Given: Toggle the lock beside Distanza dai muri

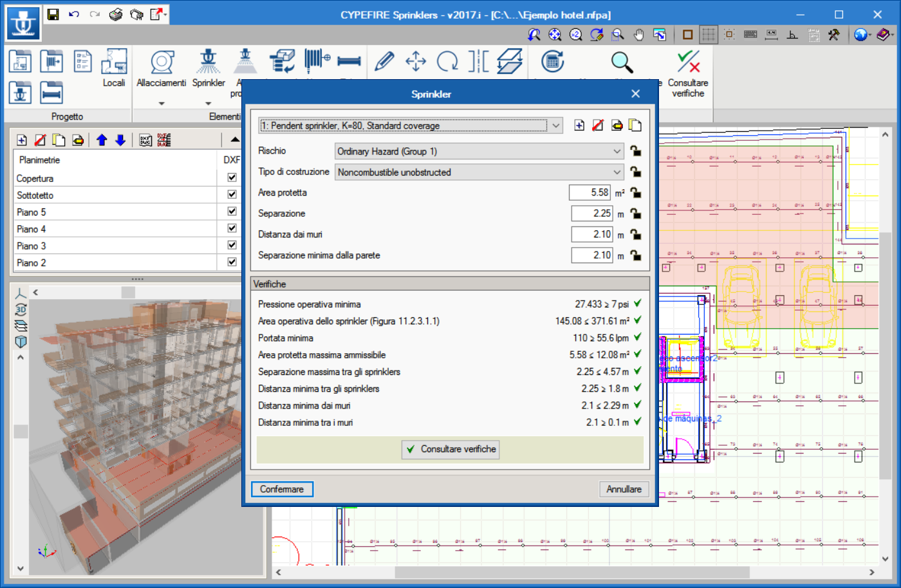Looking at the screenshot, I should point(635,234).
